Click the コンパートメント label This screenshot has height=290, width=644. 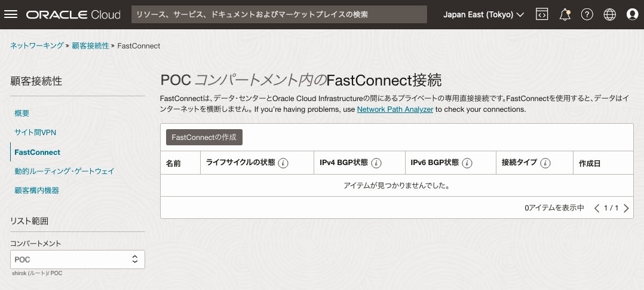click(x=36, y=243)
